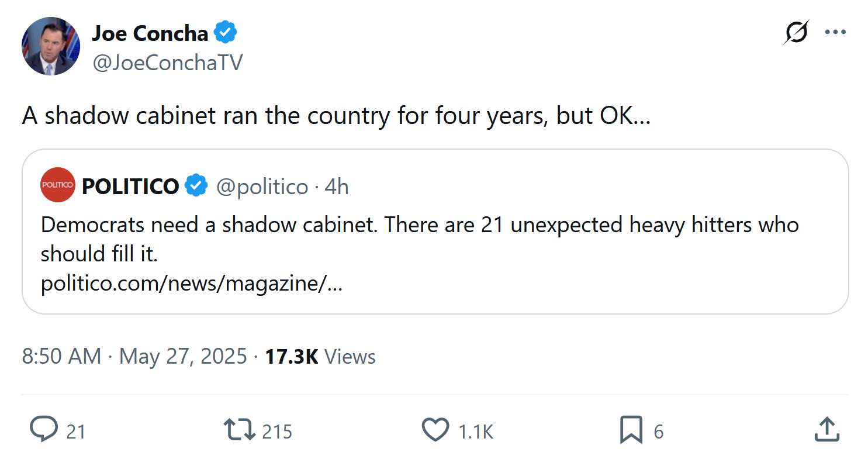Open the share tweet icon
This screenshot has width=868, height=459.
826,430
